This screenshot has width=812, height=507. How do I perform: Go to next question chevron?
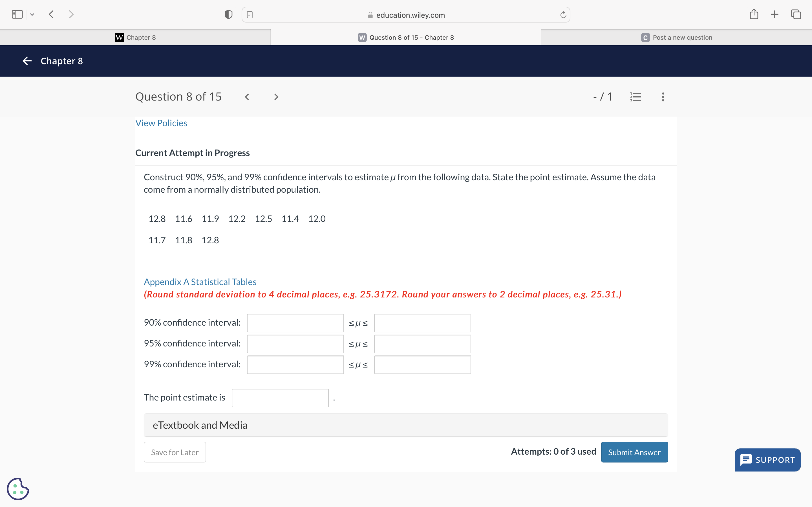point(276,97)
